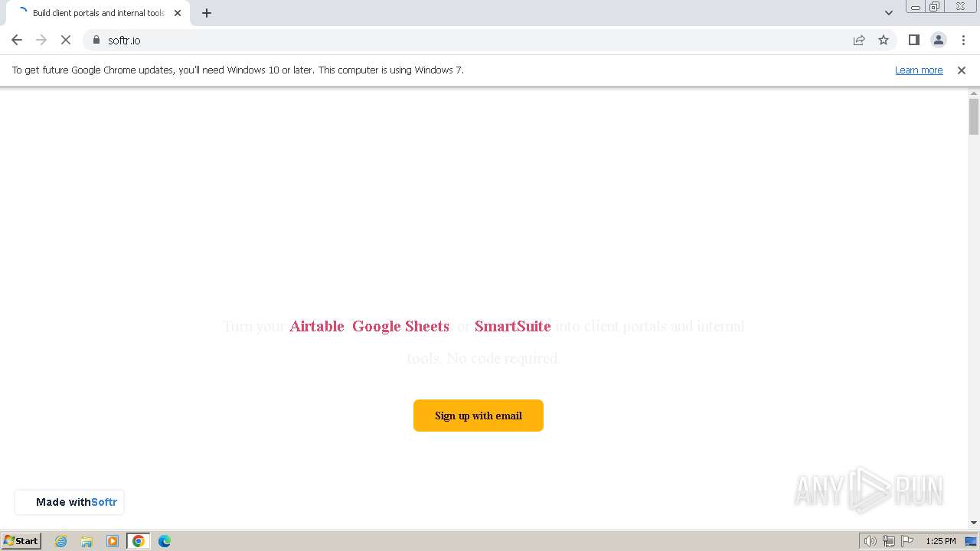Image resolution: width=980 pixels, height=551 pixels.
Task: Open Chrome profile menu
Action: 938,40
